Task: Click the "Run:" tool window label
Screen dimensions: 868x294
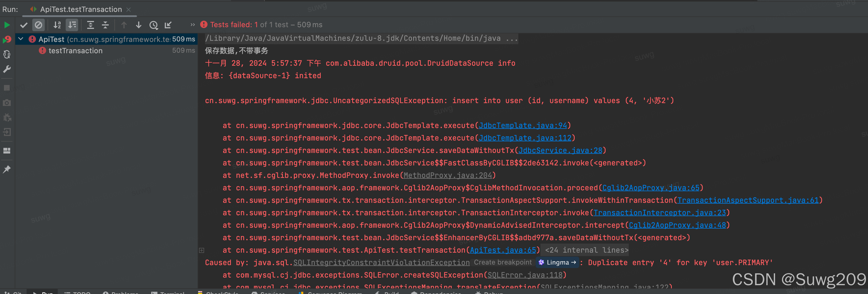Action: click(x=10, y=9)
